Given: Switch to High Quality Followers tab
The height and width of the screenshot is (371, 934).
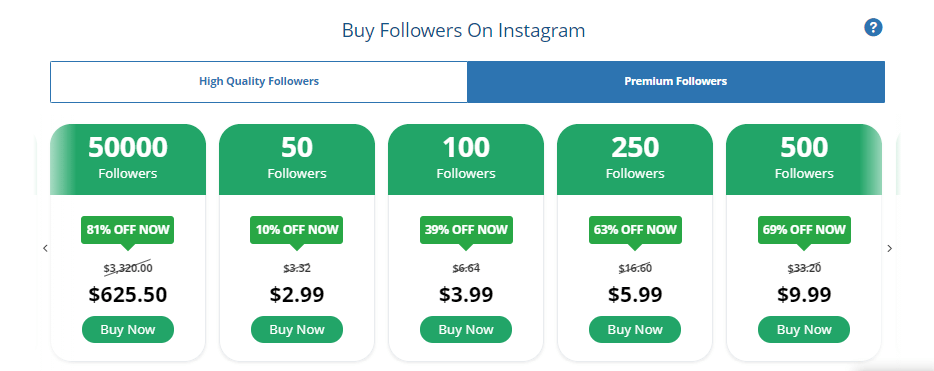Looking at the screenshot, I should click(259, 82).
